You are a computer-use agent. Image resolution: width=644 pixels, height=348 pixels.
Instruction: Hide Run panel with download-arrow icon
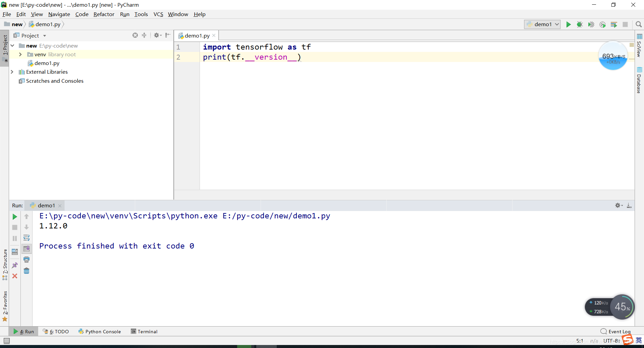(x=629, y=205)
